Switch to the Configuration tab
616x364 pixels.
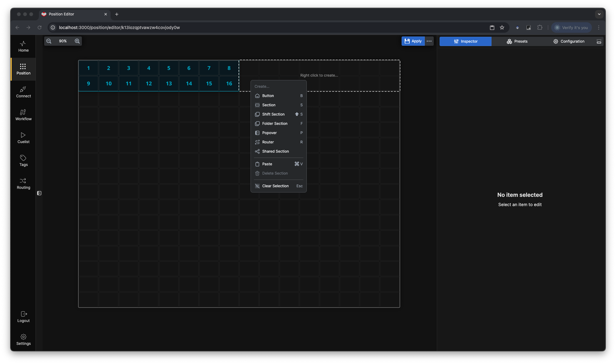click(x=568, y=41)
